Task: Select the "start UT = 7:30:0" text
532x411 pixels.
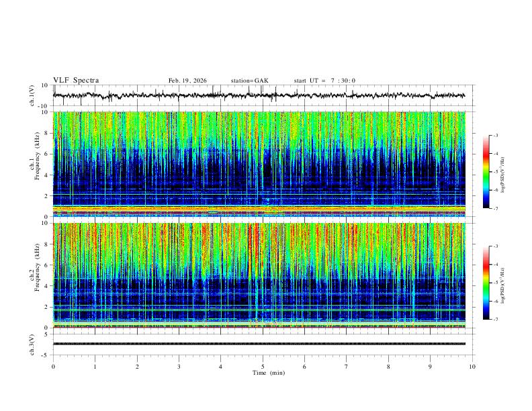Action: click(x=324, y=81)
